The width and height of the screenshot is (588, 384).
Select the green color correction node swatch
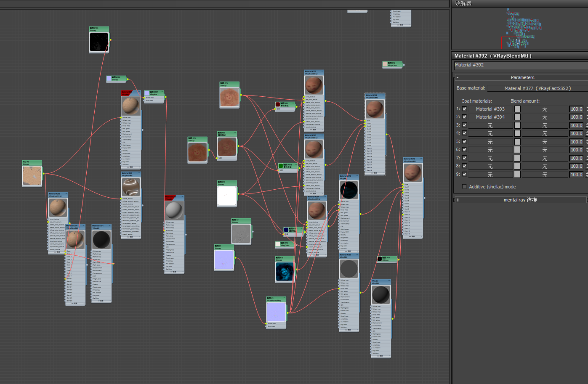coord(281,166)
